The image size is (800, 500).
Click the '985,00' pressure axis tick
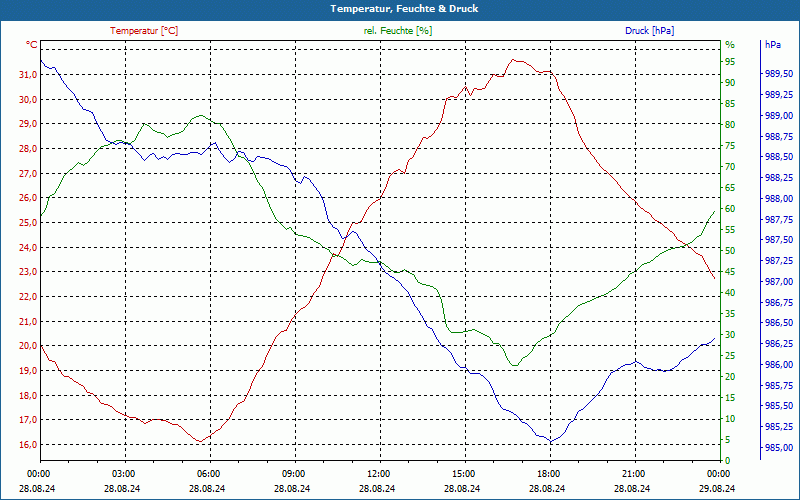pyautogui.click(x=779, y=447)
